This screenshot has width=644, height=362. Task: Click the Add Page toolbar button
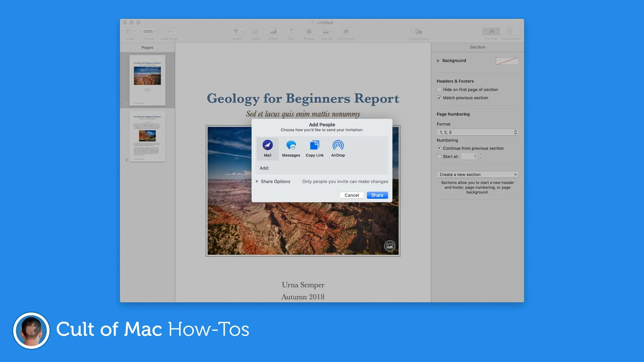[x=169, y=32]
